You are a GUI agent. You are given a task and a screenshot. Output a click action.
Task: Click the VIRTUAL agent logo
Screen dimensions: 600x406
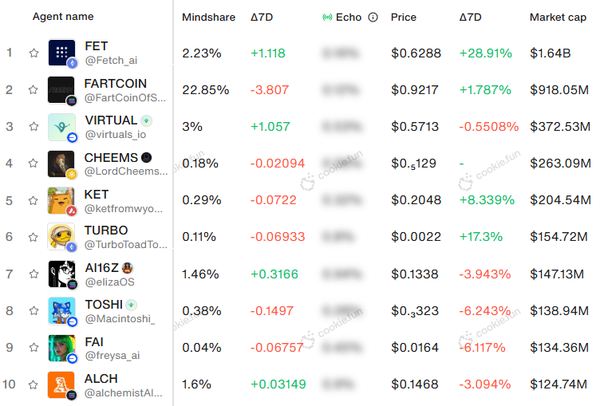pos(62,127)
